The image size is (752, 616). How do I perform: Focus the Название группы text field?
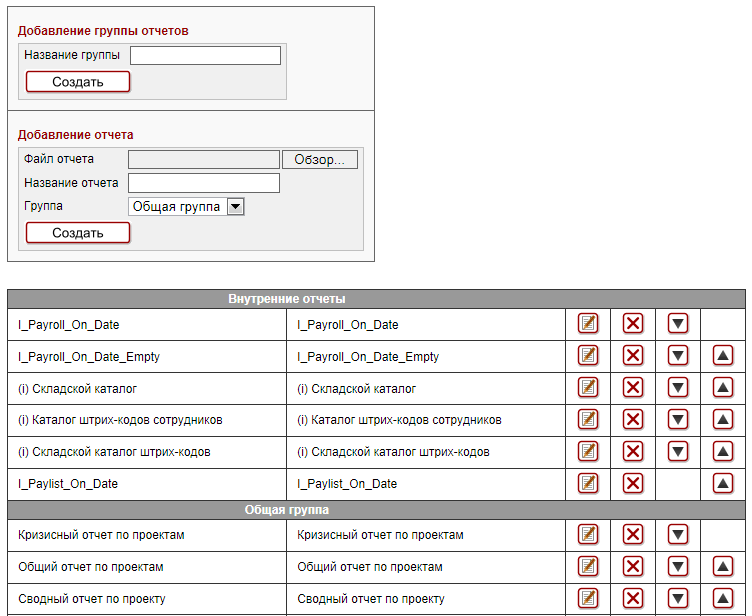[205, 56]
